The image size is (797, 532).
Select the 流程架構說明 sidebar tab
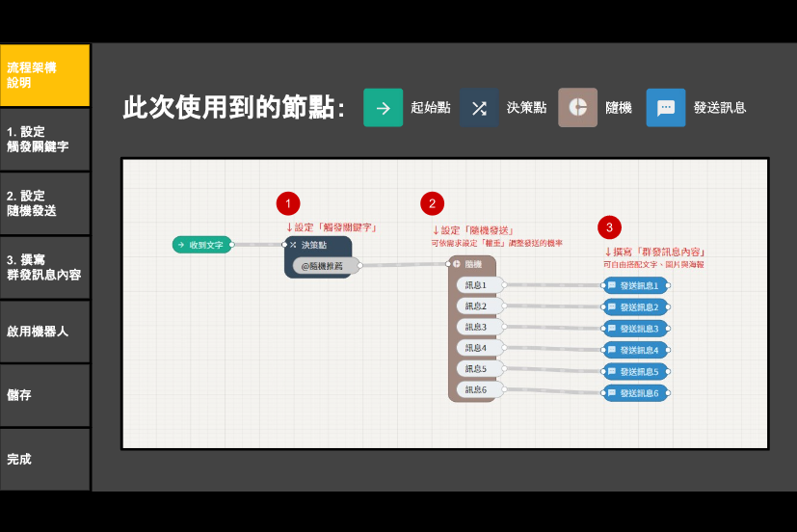click(44, 75)
